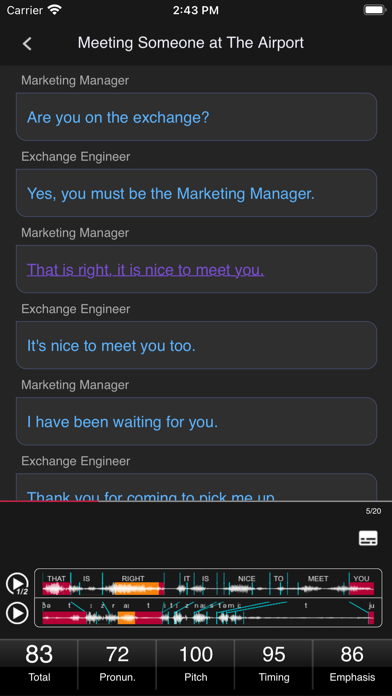Open the Pitch score 100 tab
This screenshot has height=696, width=392.
196,664
